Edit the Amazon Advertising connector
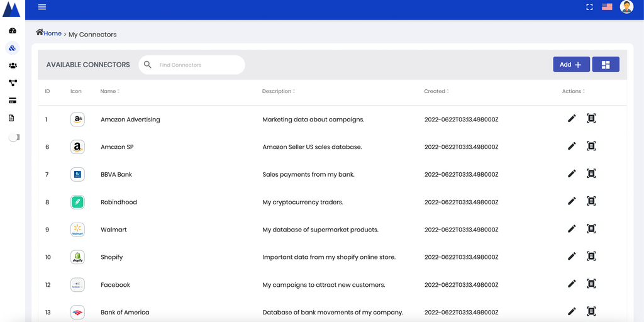Screen dimensions: 644x322 tap(572, 118)
